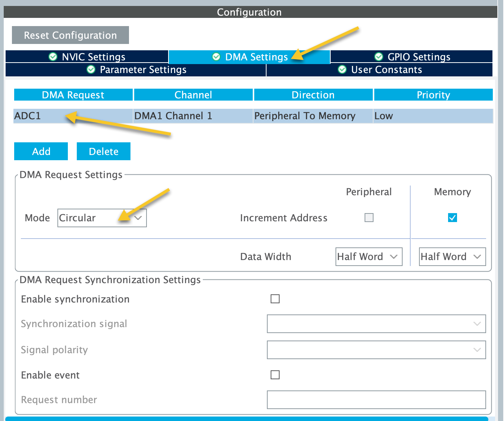Open the Peripheral Data Width dropdown

tap(369, 256)
